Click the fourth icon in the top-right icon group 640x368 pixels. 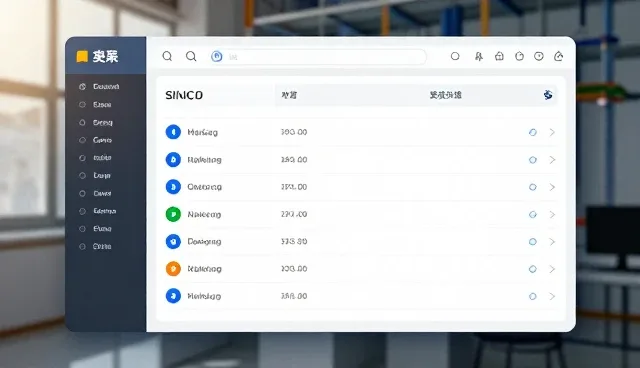pyautogui.click(x=519, y=56)
